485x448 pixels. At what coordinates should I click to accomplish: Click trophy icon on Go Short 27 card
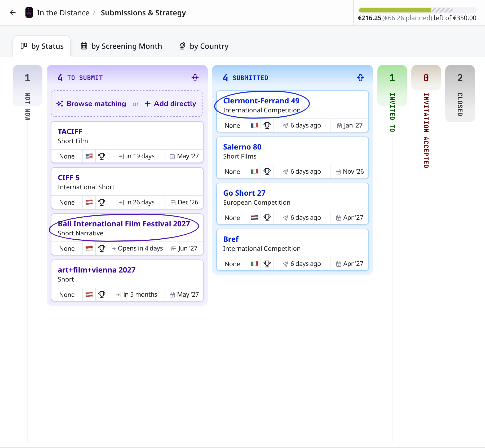click(267, 218)
